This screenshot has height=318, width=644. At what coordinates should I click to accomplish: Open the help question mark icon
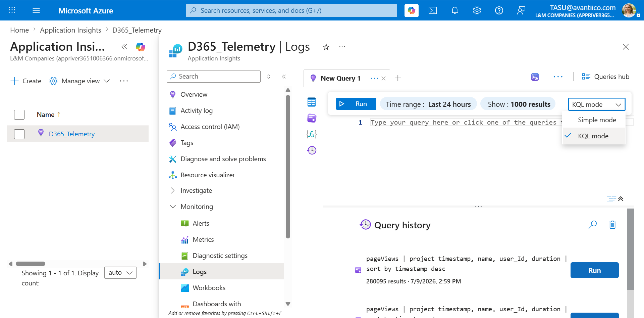(499, 10)
